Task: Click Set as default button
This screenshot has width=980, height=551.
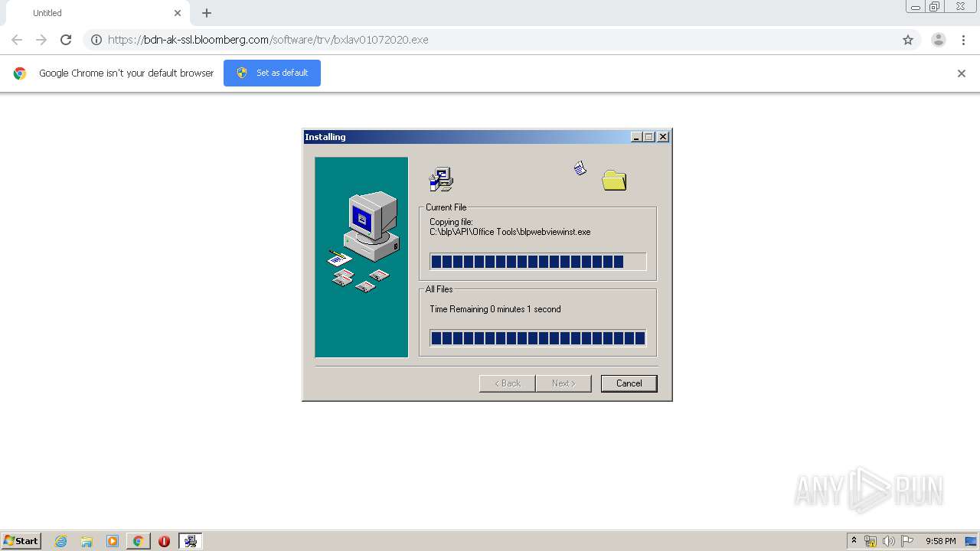Action: pyautogui.click(x=272, y=73)
